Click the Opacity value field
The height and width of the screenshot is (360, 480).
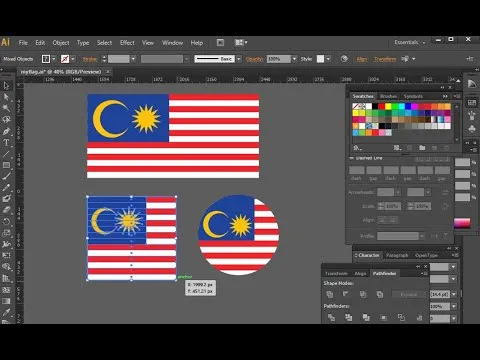(279, 59)
